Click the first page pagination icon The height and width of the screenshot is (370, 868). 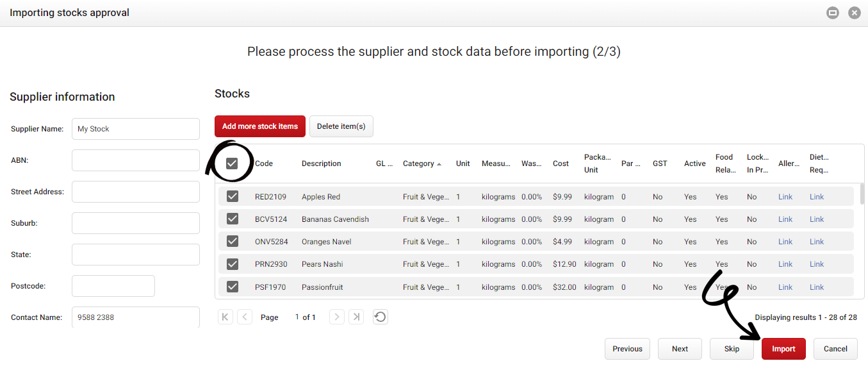click(225, 316)
